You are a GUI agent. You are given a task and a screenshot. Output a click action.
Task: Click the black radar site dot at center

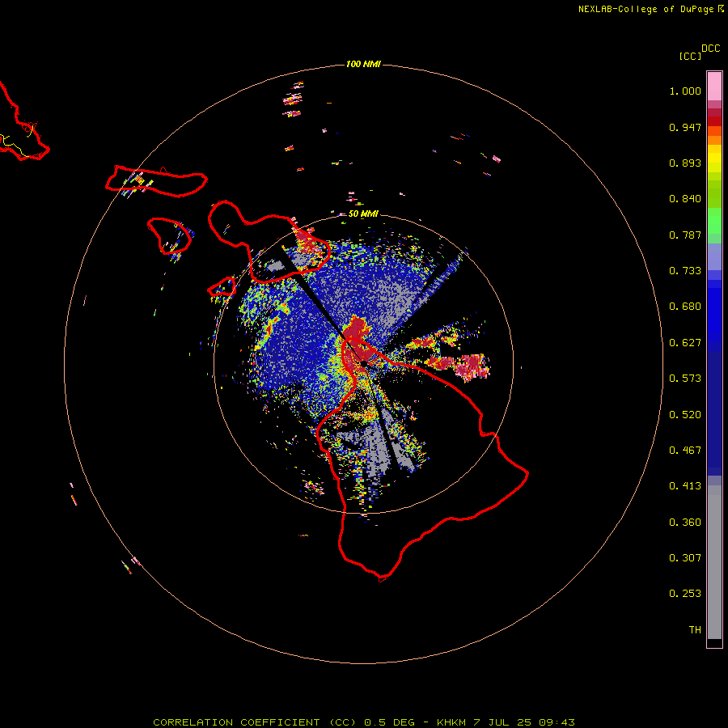(364, 363)
